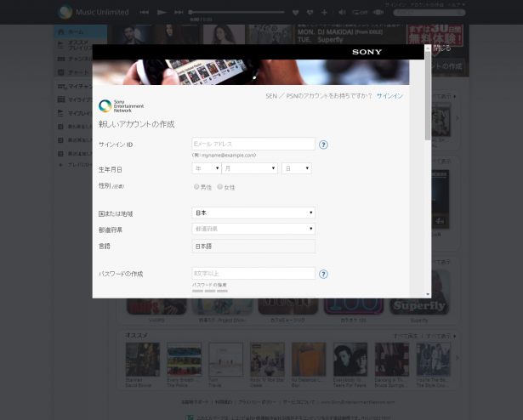Open the 国または地域 dropdown showing 日本
Viewport: 523px width, 420px height.
coord(253,213)
